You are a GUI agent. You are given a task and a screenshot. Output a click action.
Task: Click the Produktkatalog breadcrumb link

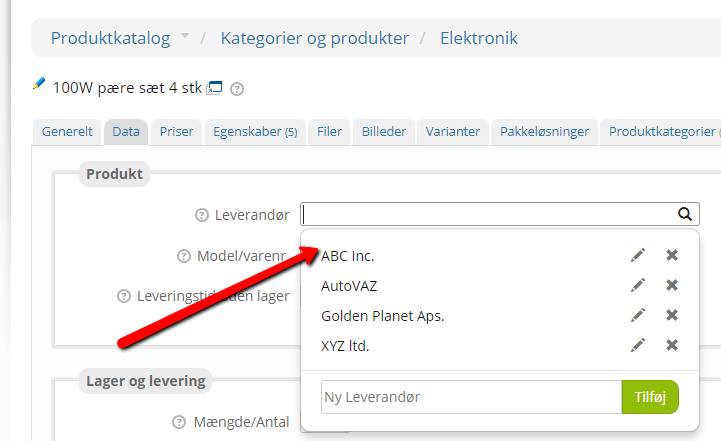tap(110, 38)
